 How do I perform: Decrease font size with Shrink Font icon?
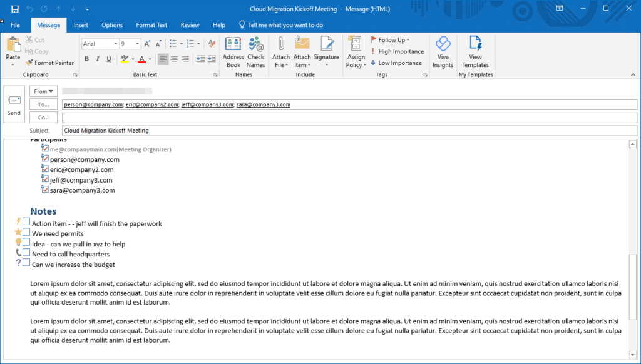coord(158,44)
